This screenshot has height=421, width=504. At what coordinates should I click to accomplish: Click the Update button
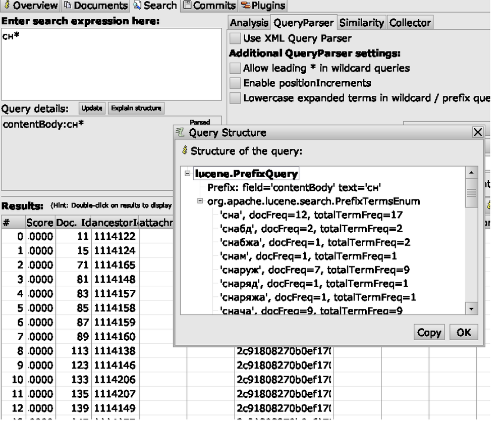click(92, 108)
